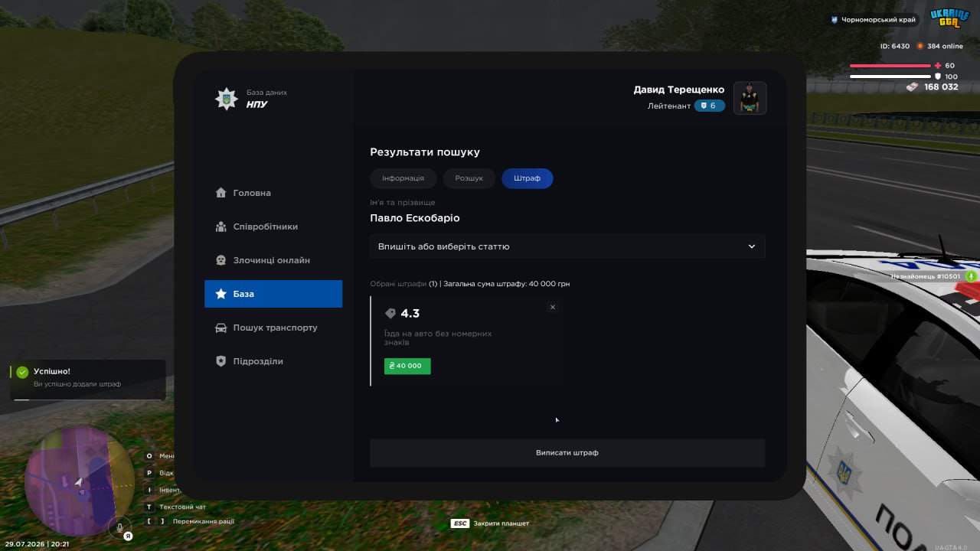Click the white armor bar

click(x=890, y=77)
